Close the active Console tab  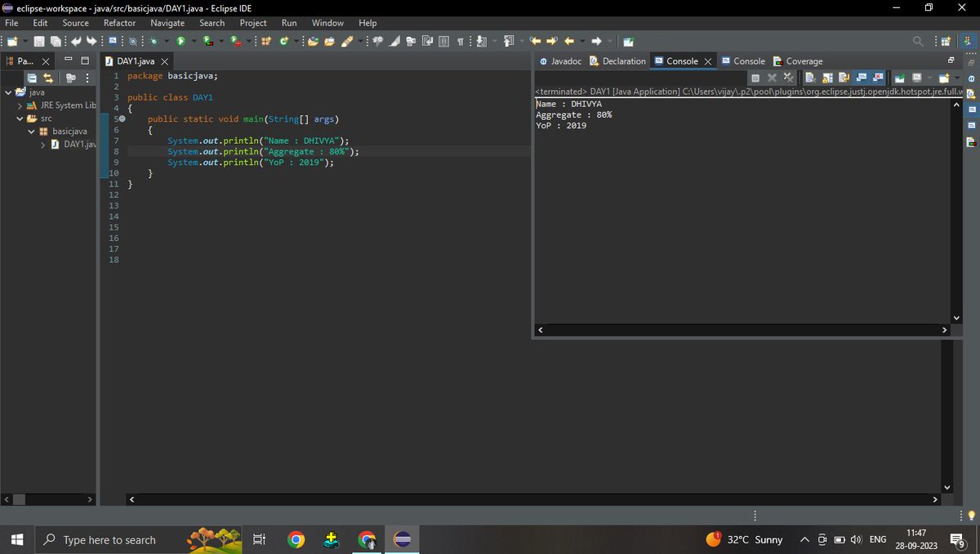[708, 61]
